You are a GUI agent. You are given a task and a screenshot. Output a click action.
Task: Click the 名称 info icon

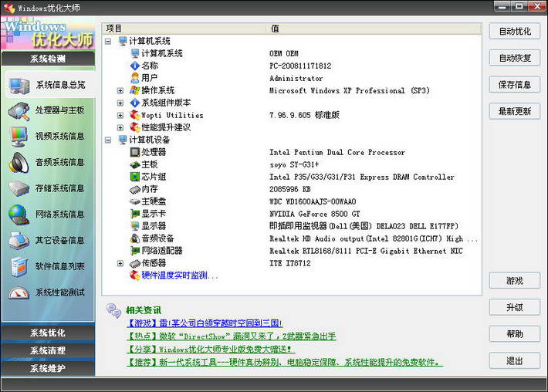pos(135,66)
